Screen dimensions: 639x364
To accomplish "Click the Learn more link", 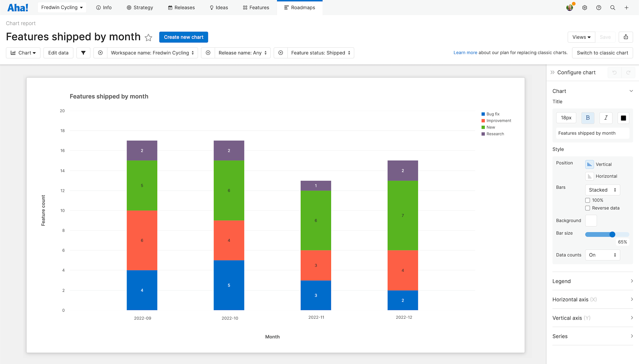I will (x=465, y=52).
